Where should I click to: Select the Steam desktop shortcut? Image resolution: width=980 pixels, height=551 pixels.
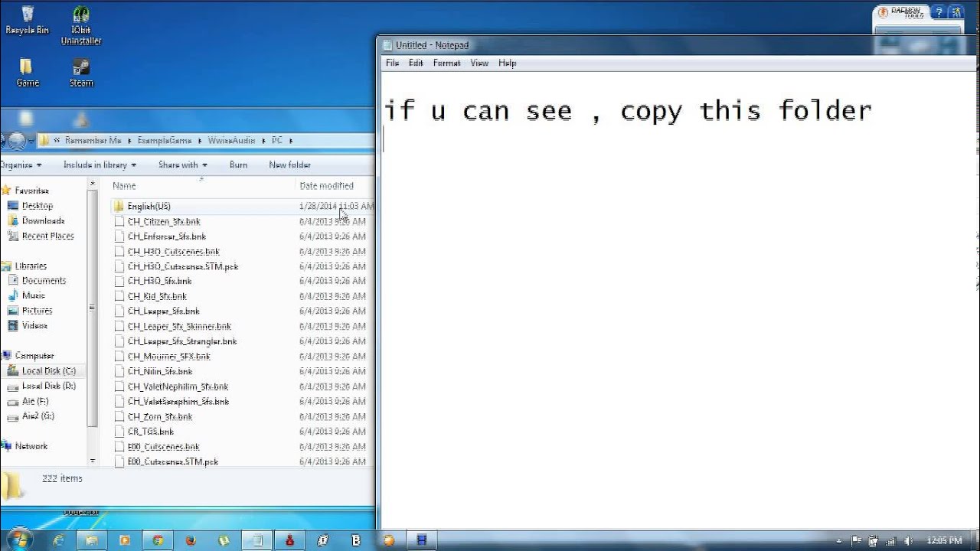coord(81,73)
